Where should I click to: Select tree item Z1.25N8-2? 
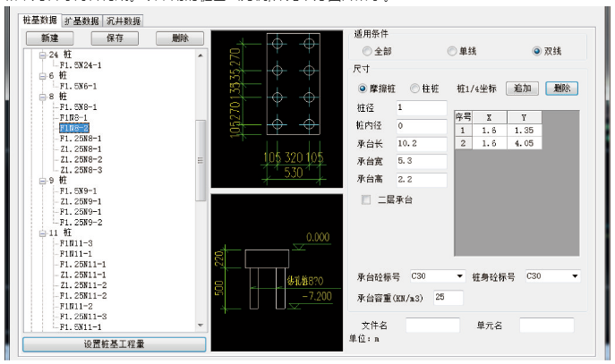coord(81,160)
